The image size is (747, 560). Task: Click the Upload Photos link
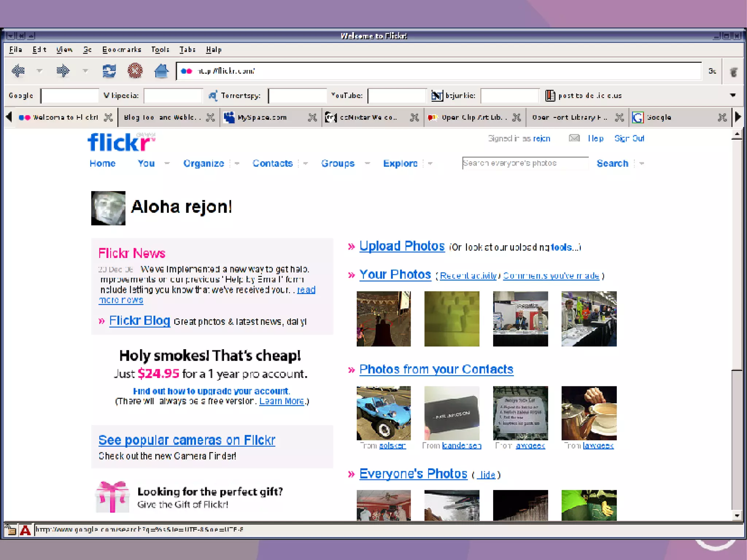point(402,246)
